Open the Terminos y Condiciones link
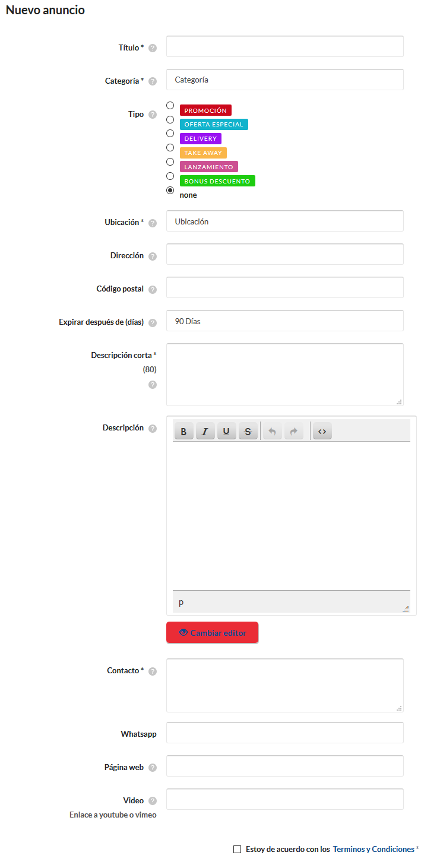 373,850
